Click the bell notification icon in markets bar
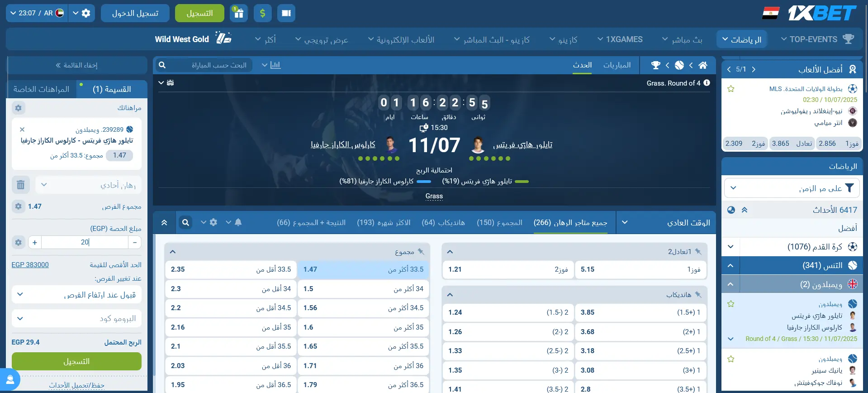This screenshot has height=393, width=868. tap(238, 222)
